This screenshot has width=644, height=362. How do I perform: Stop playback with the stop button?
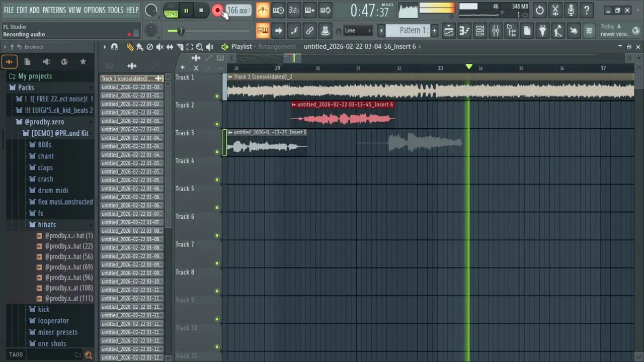point(201,11)
